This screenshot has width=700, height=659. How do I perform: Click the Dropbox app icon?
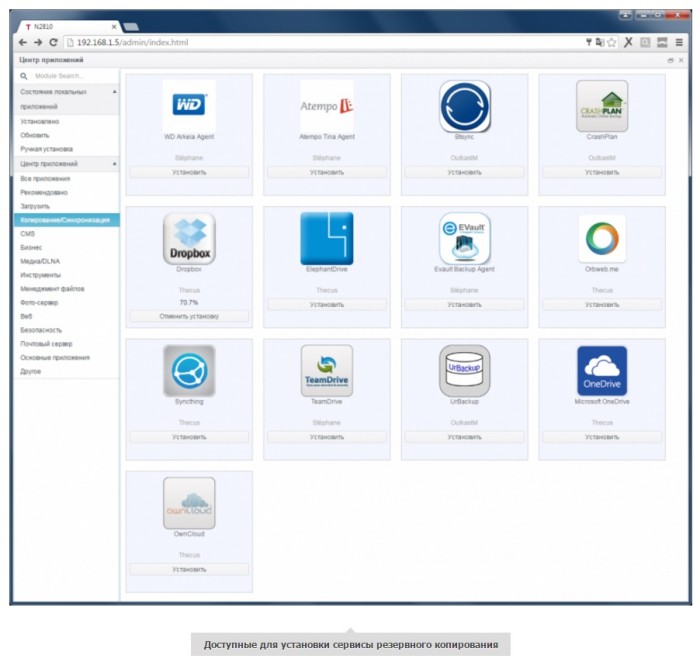pyautogui.click(x=189, y=238)
